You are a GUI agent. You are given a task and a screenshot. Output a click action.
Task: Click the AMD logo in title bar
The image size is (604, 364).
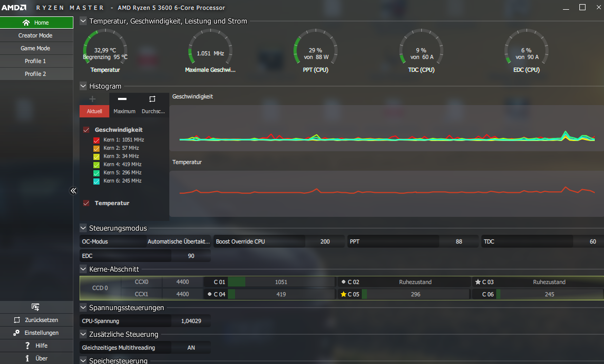click(14, 8)
